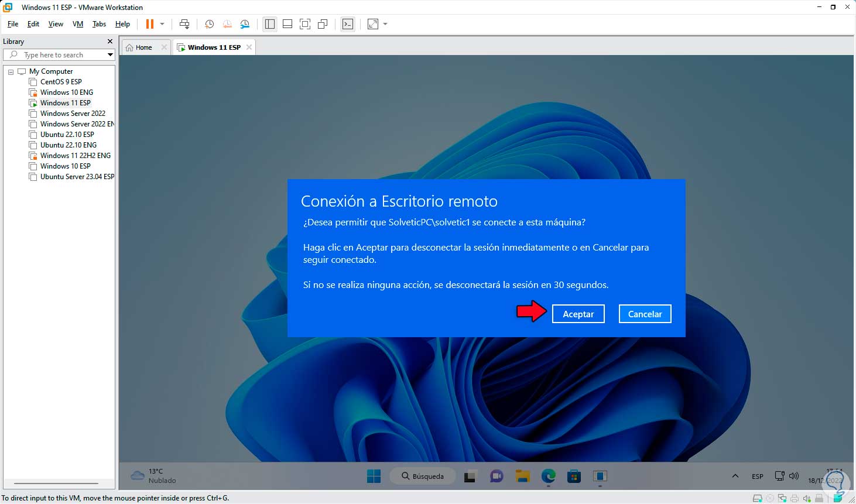Click the running app icon after Microsoft Store

click(600, 476)
